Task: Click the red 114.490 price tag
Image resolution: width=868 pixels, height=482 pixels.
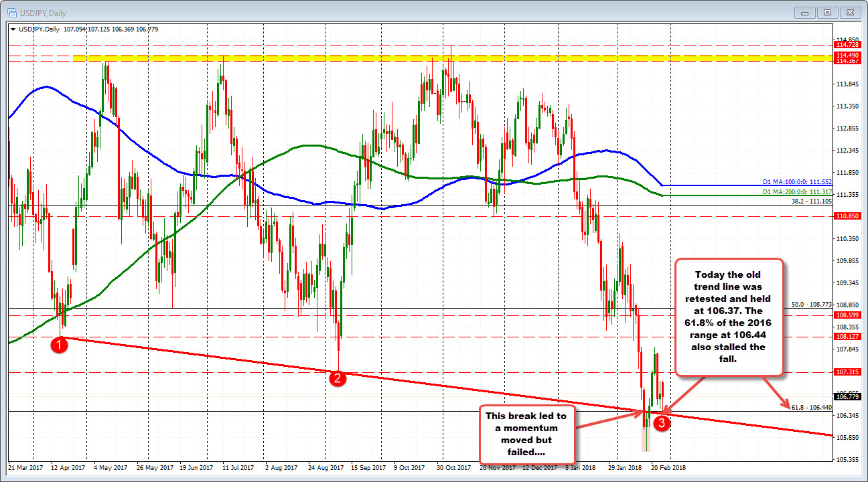Action: tap(847, 54)
